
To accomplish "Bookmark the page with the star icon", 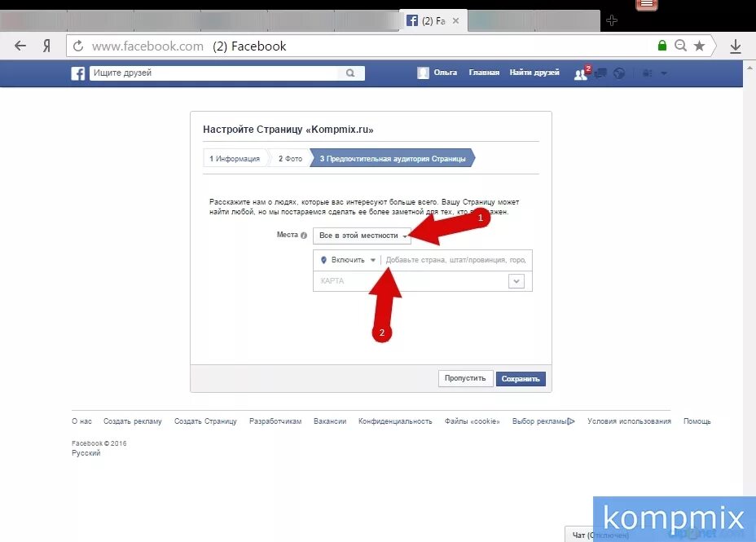I will (699, 46).
